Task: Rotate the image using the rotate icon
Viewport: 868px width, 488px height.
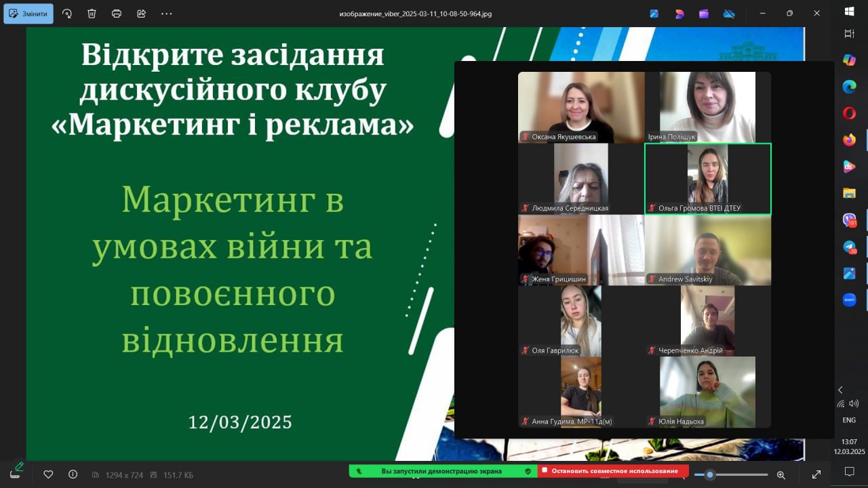Action: (x=67, y=14)
